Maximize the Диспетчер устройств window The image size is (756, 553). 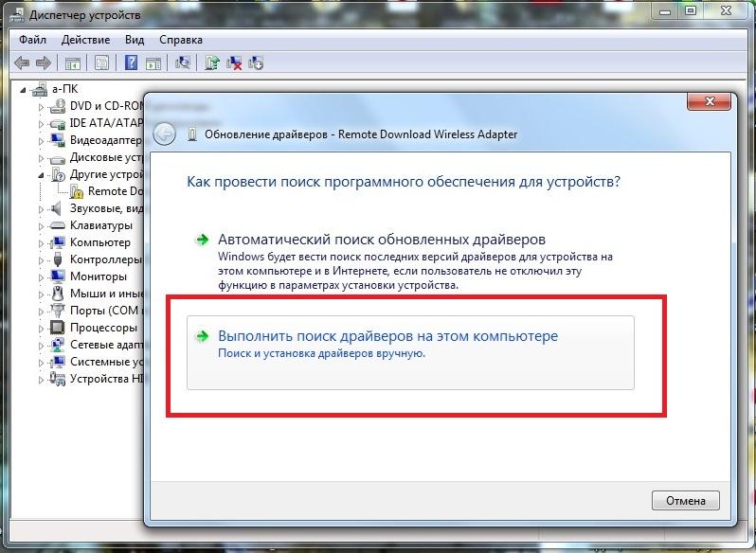[x=691, y=10]
